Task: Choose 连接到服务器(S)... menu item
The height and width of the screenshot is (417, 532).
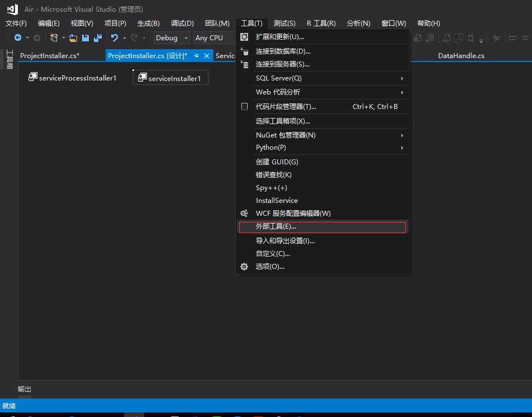Action: (322, 64)
